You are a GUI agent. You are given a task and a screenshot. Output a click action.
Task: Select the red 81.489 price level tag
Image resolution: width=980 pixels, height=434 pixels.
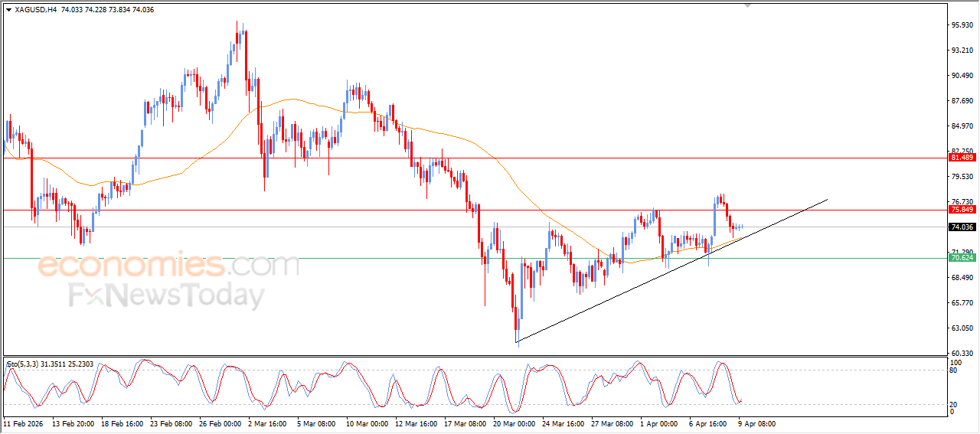pyautogui.click(x=962, y=158)
